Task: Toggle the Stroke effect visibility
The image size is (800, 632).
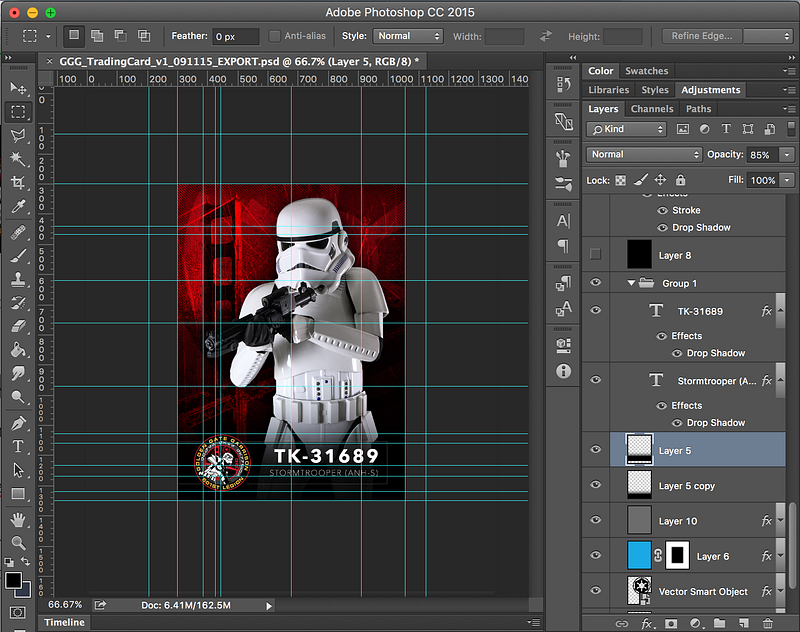Action: pos(662,210)
